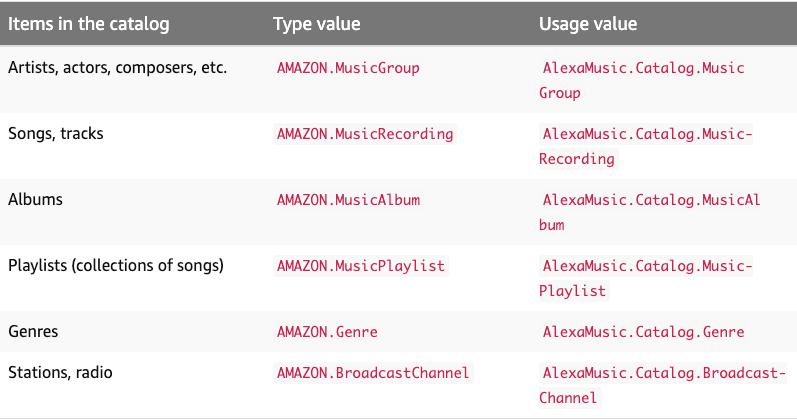Viewport: 797px width, 419px height.
Task: Click the AlexaMusic.Catalog.Genre usage value
Action: (643, 332)
